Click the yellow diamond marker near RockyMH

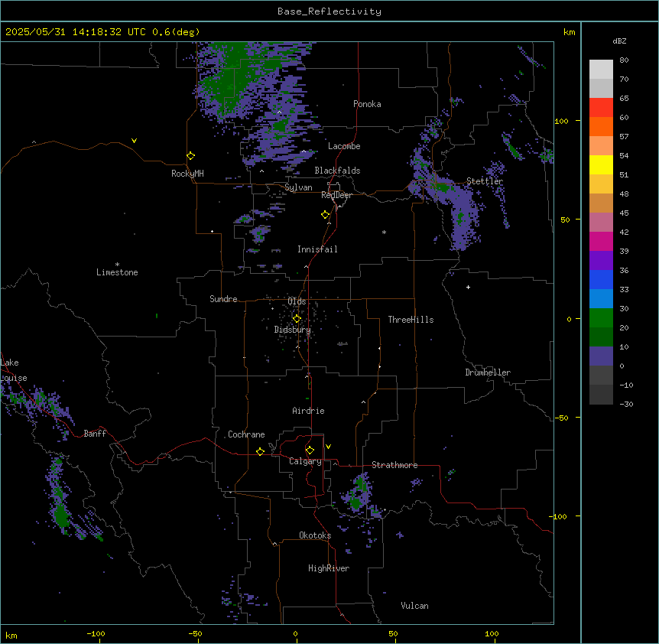click(190, 156)
